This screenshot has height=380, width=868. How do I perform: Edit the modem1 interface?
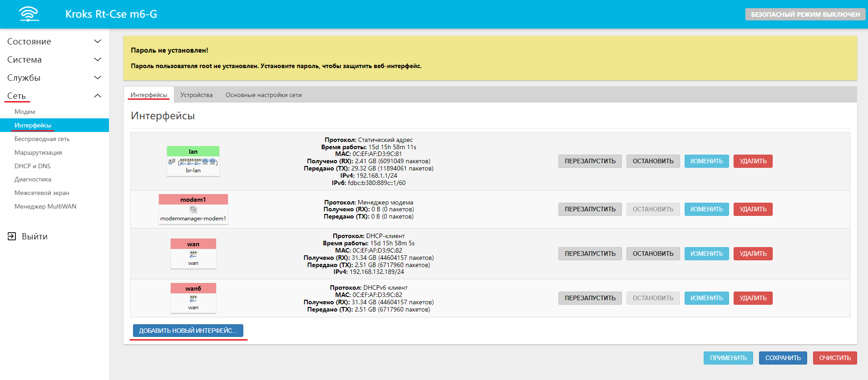pyautogui.click(x=706, y=209)
